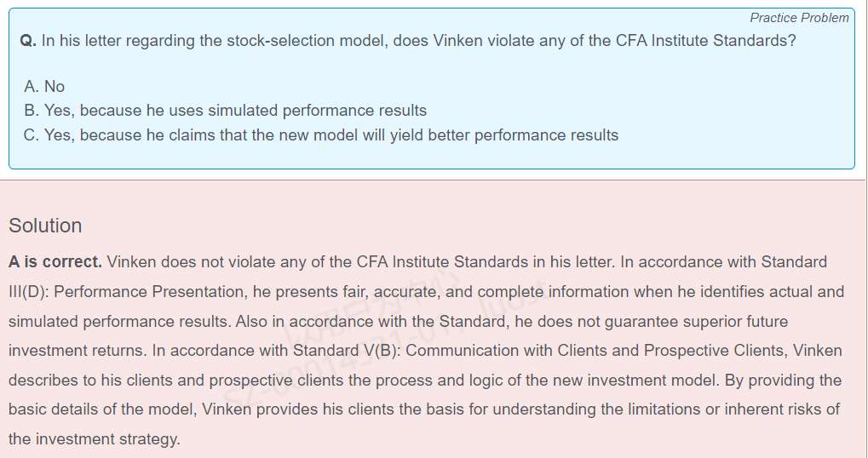Click the final words "the investment strategy."
This screenshot has height=458, width=868.
tap(94, 439)
